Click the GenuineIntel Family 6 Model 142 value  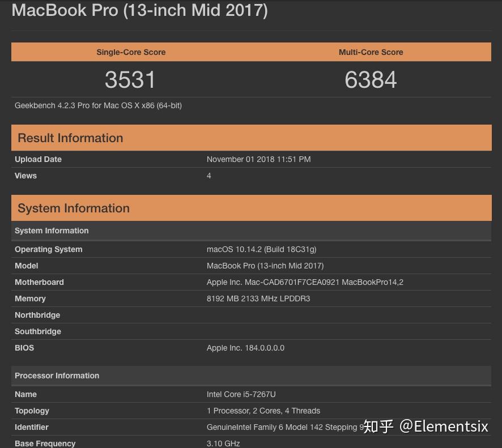285,427
